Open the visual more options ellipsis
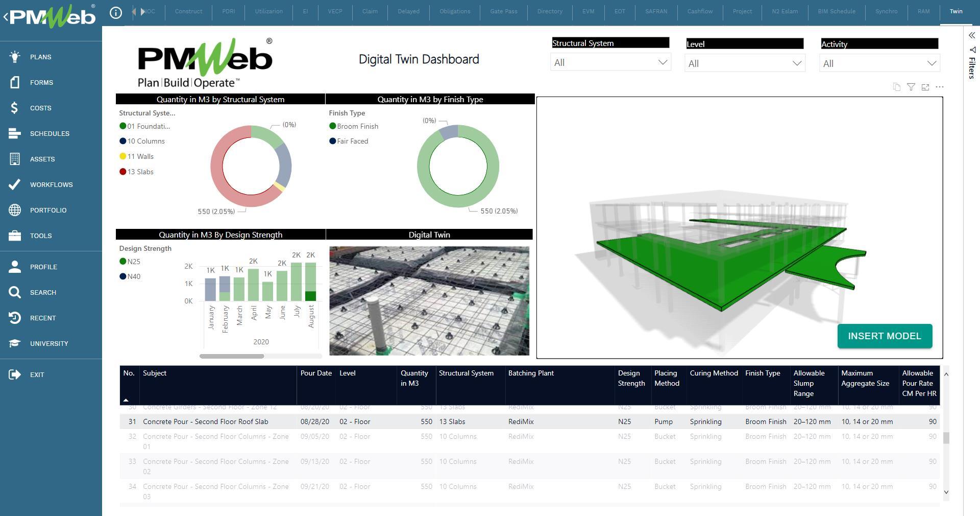This screenshot has height=516, width=980. tap(940, 87)
